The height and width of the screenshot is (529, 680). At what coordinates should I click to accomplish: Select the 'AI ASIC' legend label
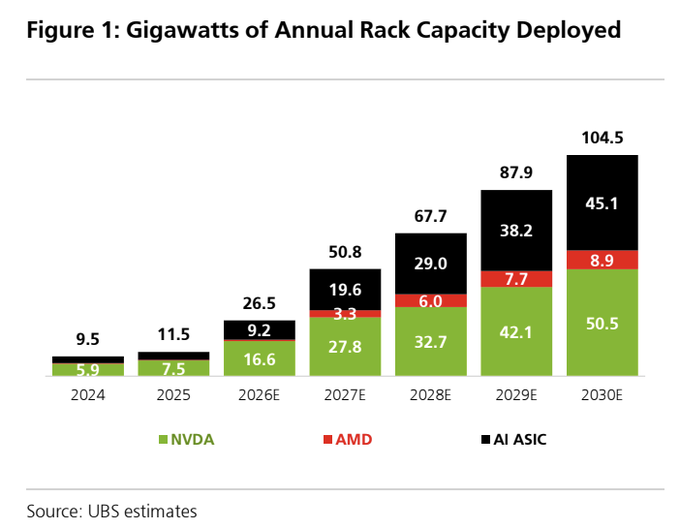pyautogui.click(x=520, y=440)
